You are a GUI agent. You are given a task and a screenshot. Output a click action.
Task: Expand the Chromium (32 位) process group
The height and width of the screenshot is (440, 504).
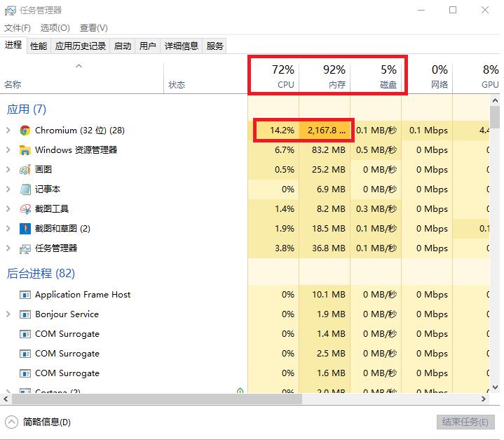[8, 131]
